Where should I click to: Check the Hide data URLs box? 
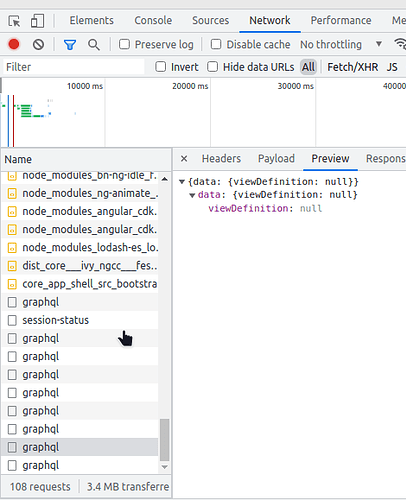coord(212,67)
